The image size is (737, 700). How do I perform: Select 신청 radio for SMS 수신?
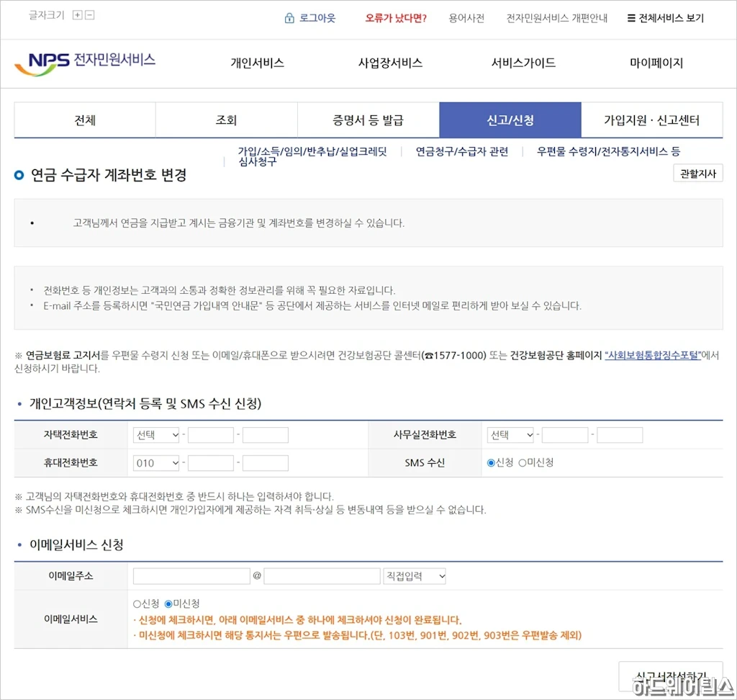click(x=491, y=463)
